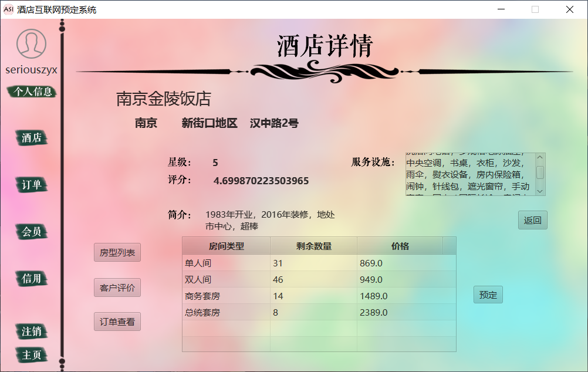This screenshot has width=588, height=372.
Task: Click up arrow of 服务设施 scrollbar
Action: pyautogui.click(x=540, y=157)
